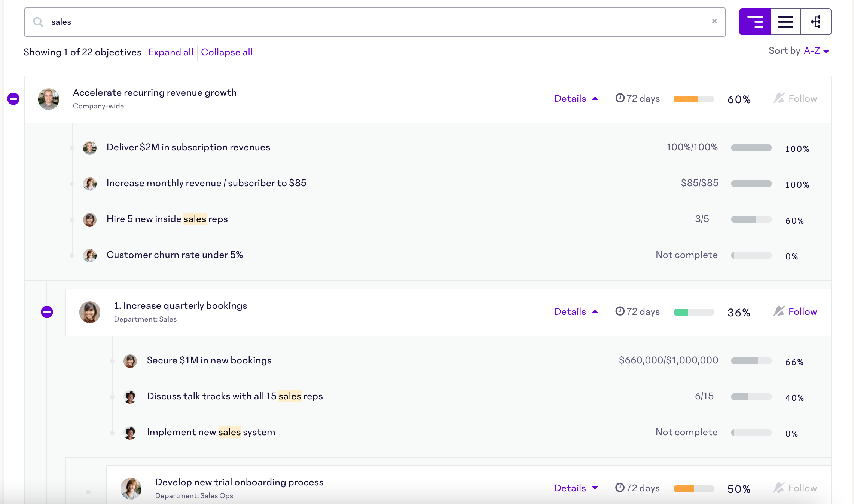
Task: Open the Hire 5 new inside sales reps key result
Action: (167, 219)
